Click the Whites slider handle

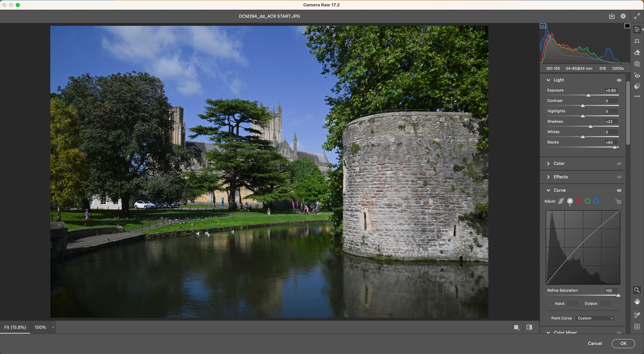[x=583, y=137]
